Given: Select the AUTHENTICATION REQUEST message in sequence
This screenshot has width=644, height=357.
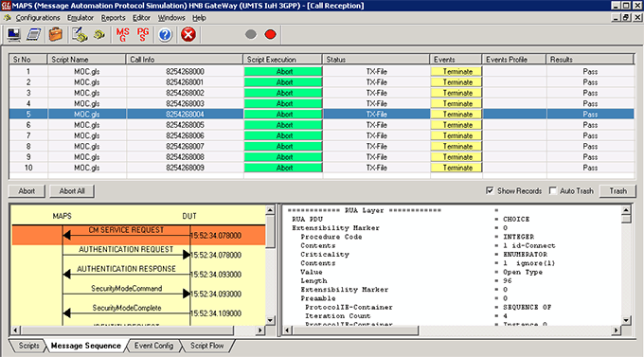Looking at the screenshot, I should point(126,249).
